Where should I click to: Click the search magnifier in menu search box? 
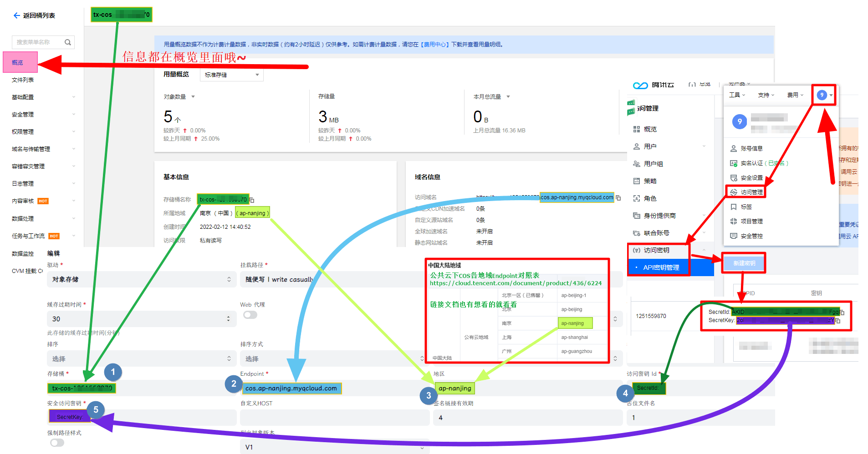pyautogui.click(x=68, y=42)
